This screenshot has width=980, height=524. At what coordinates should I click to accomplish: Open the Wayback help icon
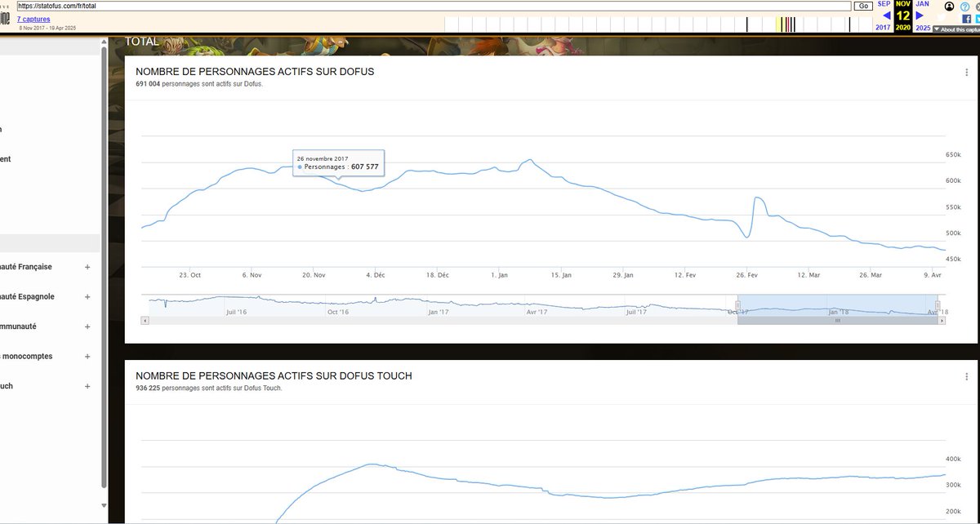click(x=964, y=6)
